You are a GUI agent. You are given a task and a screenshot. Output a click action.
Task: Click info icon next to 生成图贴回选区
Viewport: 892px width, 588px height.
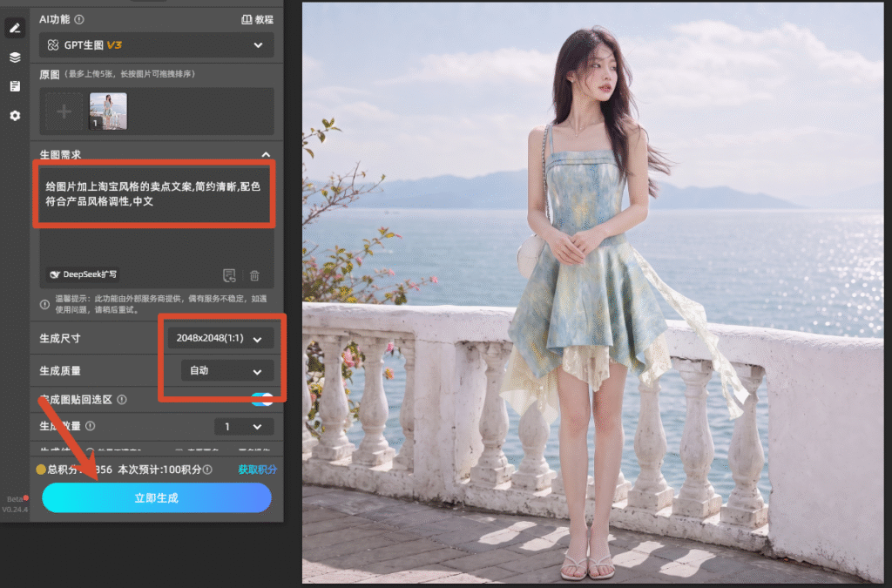pyautogui.click(x=122, y=400)
